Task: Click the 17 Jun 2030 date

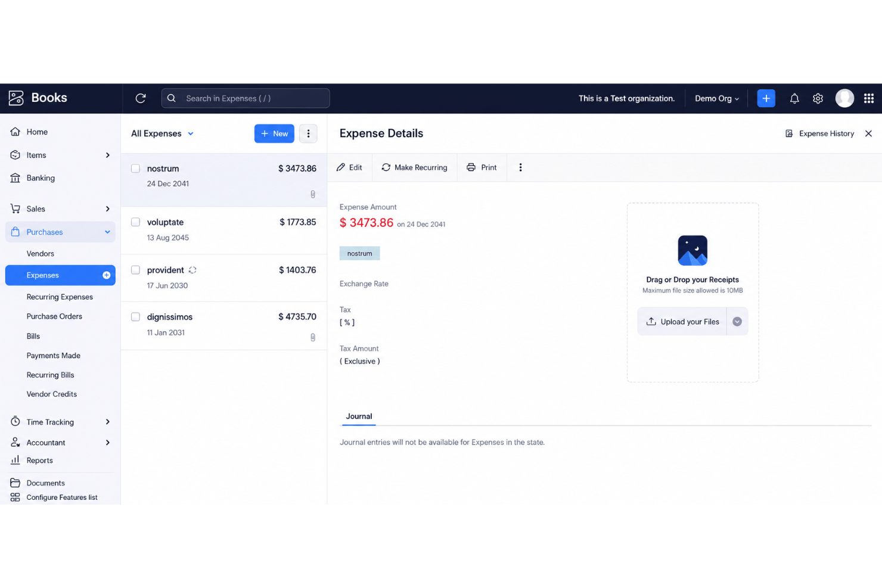Action: tap(167, 285)
